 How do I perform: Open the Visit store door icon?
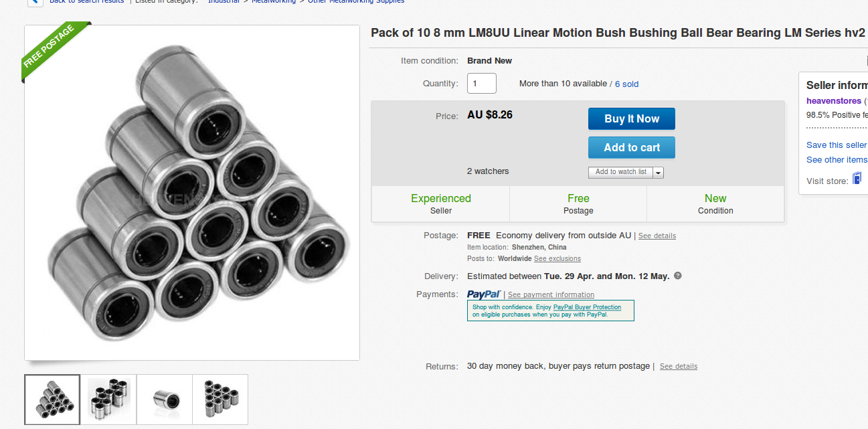tap(857, 179)
